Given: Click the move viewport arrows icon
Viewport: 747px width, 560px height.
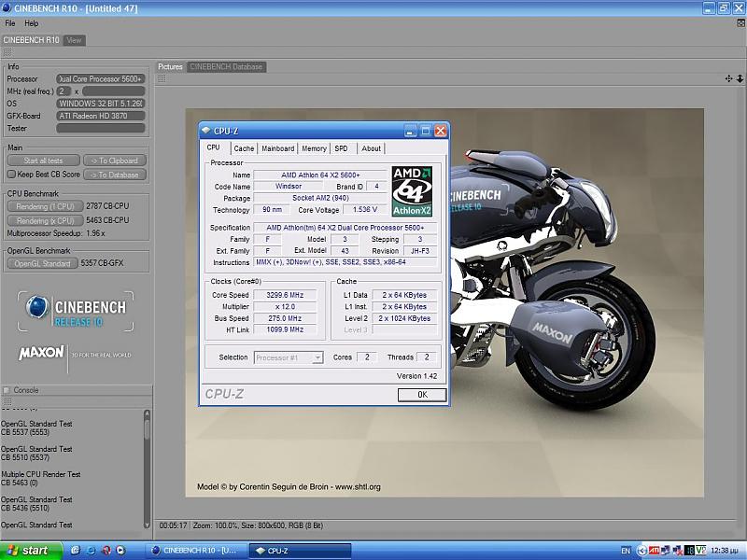Looking at the screenshot, I should (x=729, y=78).
